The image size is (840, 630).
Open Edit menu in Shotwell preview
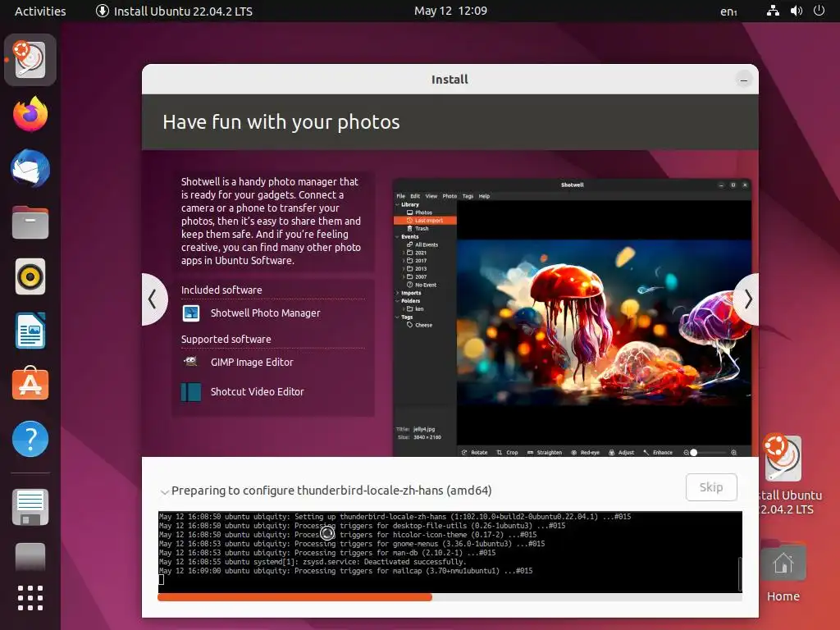tap(415, 196)
